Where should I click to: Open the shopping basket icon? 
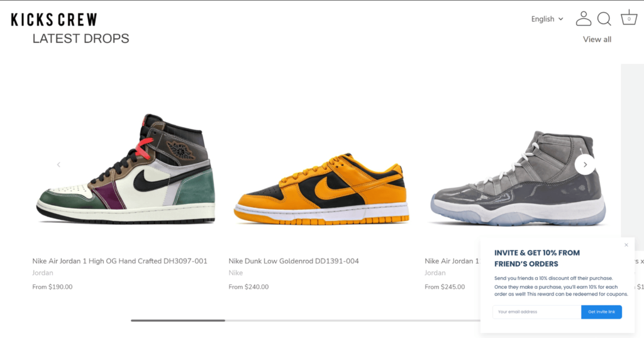[629, 18]
